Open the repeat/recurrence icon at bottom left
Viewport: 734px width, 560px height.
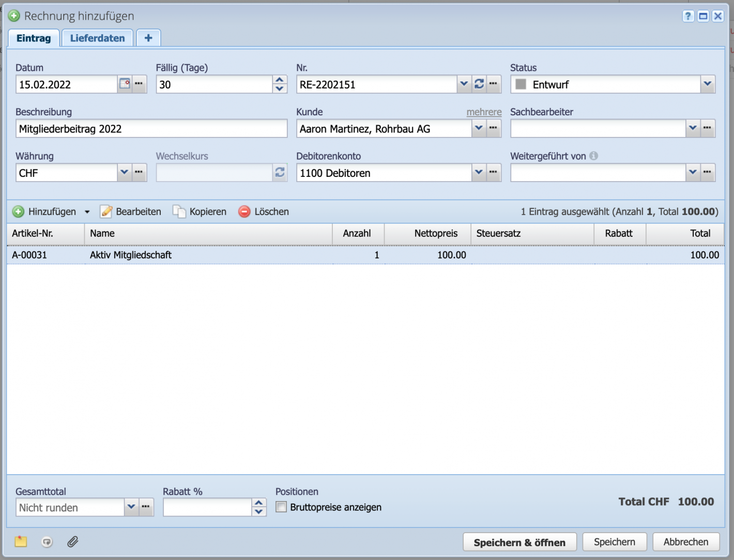[47, 541]
